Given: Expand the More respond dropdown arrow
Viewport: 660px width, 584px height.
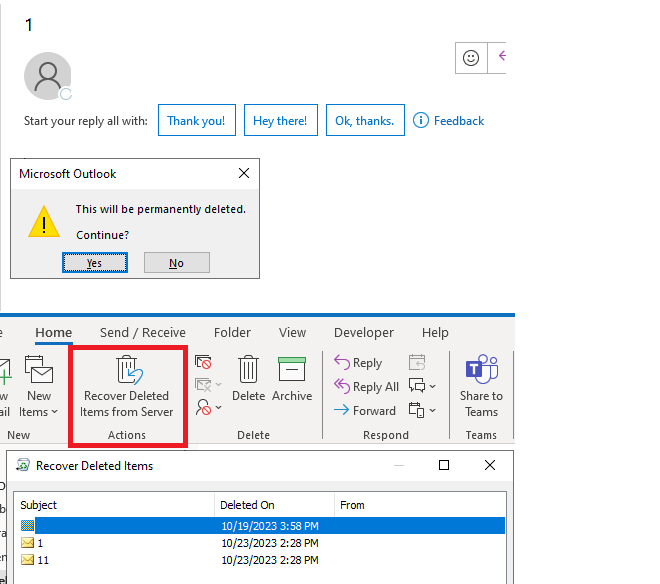Looking at the screenshot, I should (x=432, y=410).
